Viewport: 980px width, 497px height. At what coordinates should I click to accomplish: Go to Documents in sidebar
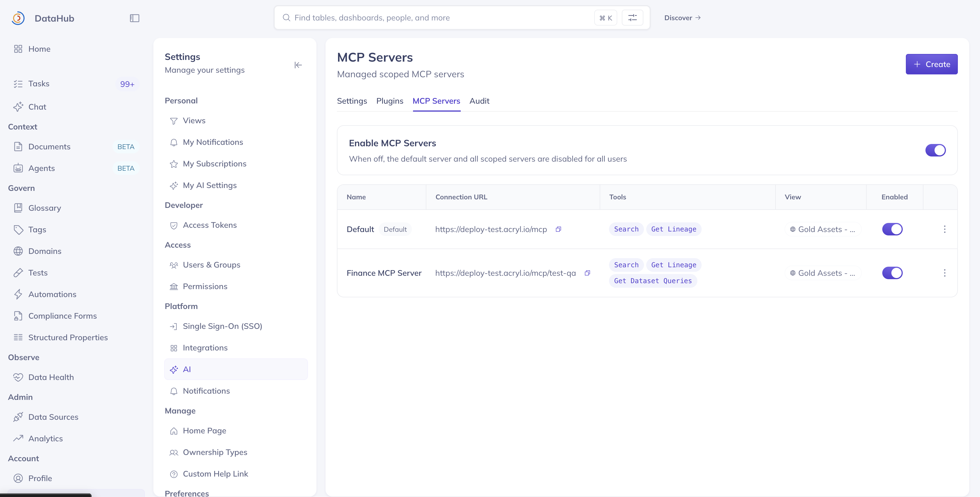point(76,147)
